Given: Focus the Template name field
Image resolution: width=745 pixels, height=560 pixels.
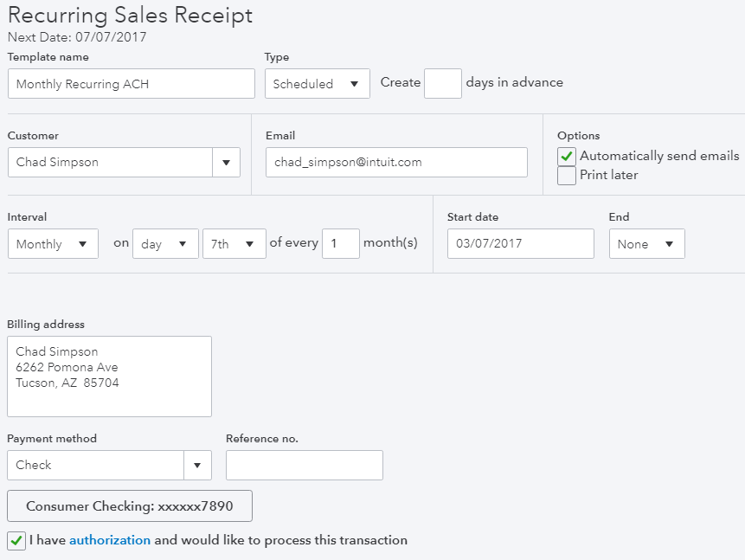Looking at the screenshot, I should (x=132, y=84).
